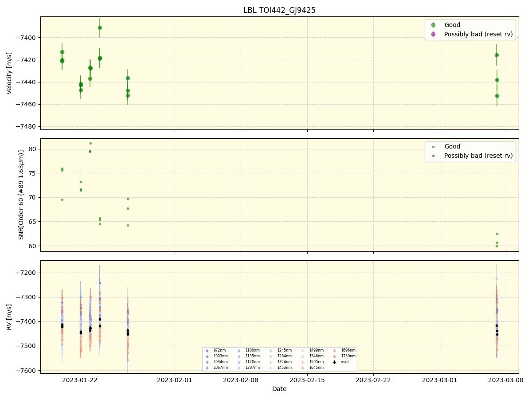Click Possibly bad (reset rv) label in SNR legend

(478, 156)
